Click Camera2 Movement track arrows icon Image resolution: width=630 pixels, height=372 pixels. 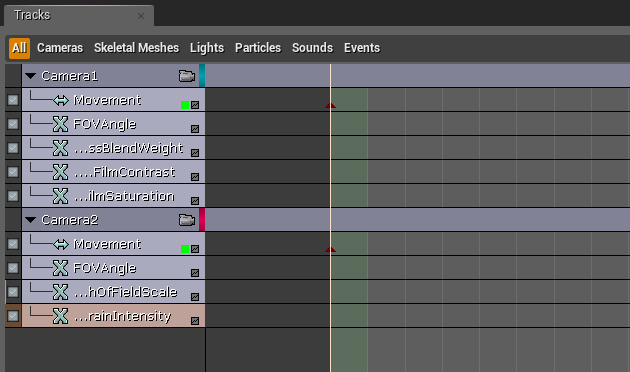pyautogui.click(x=61, y=244)
